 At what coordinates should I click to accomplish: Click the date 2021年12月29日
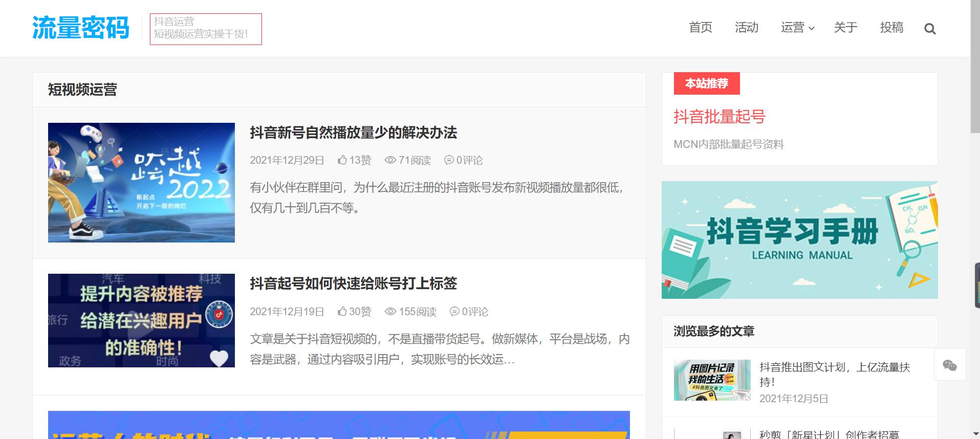(287, 160)
